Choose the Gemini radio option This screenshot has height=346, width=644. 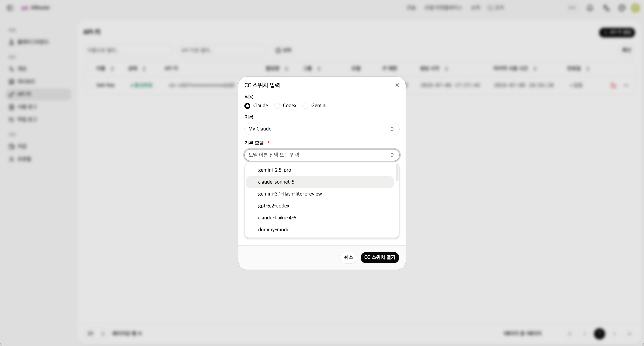[305, 106]
